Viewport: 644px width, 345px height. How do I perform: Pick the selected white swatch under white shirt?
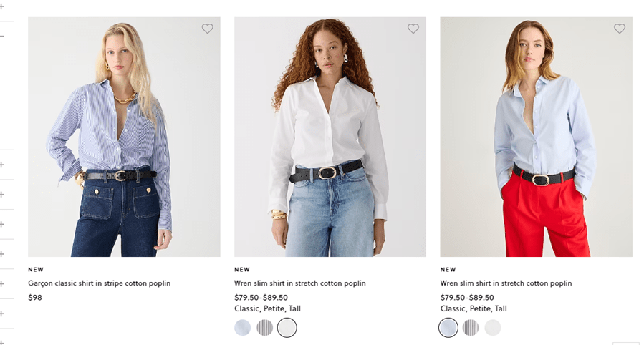coord(287,328)
